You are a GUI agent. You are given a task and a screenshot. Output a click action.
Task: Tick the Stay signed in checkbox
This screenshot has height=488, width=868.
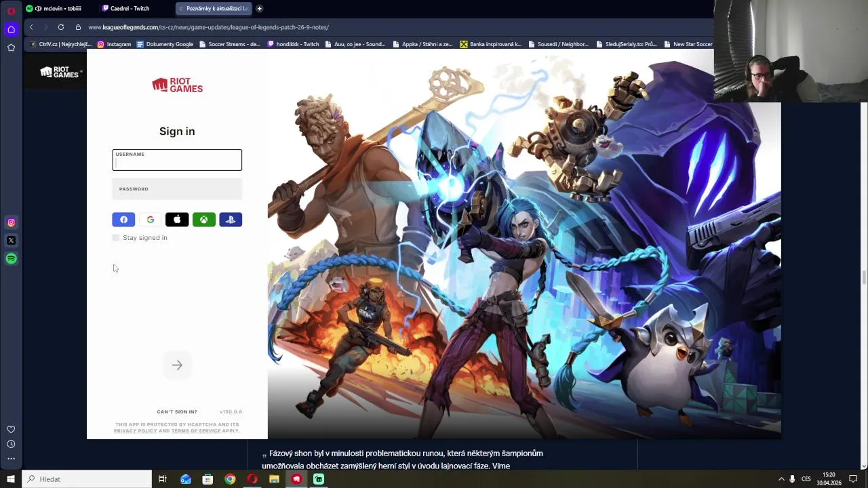pyautogui.click(x=116, y=238)
